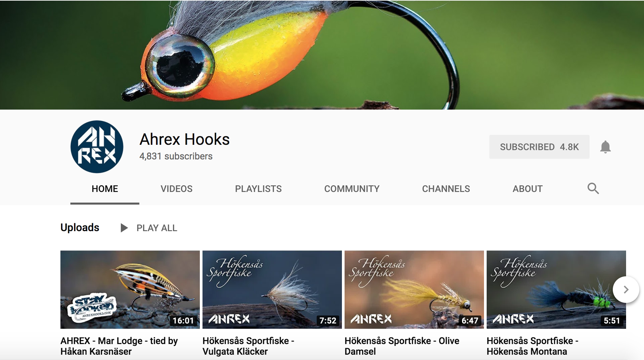The width and height of the screenshot is (644, 360).
Task: Open the Olive Damsel video thumbnail
Action: coord(414,290)
